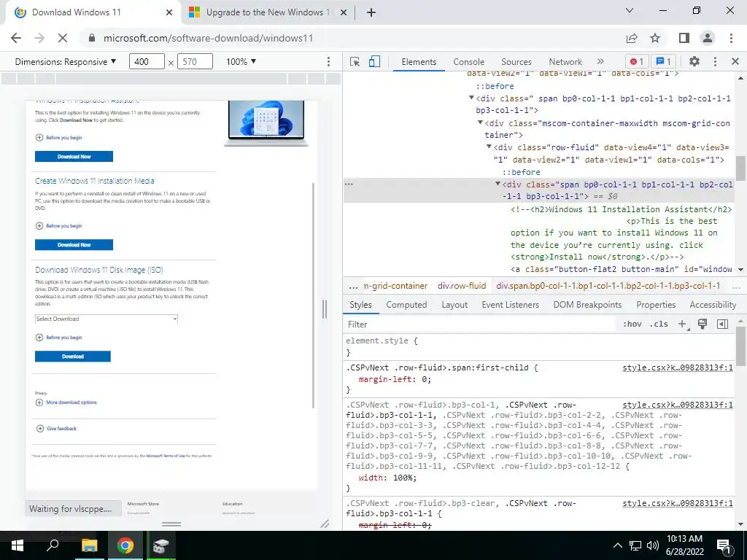Click the viewport height field 570
The height and width of the screenshot is (560, 747).
(195, 61)
